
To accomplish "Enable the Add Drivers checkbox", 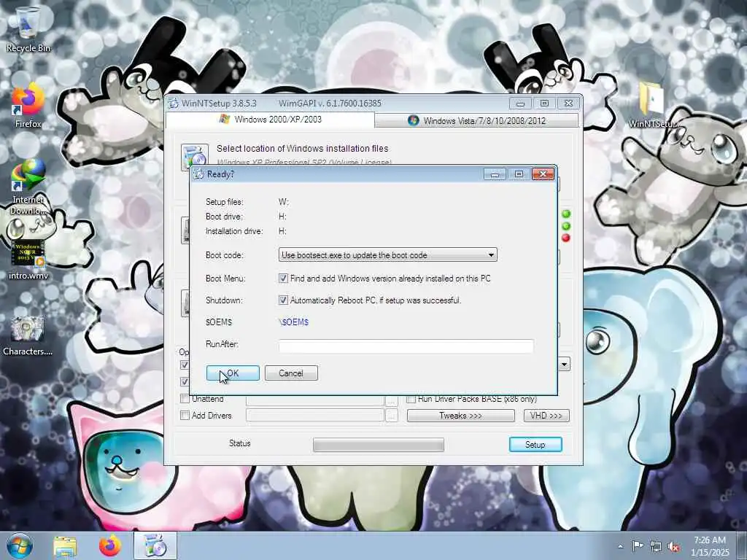I will point(185,415).
